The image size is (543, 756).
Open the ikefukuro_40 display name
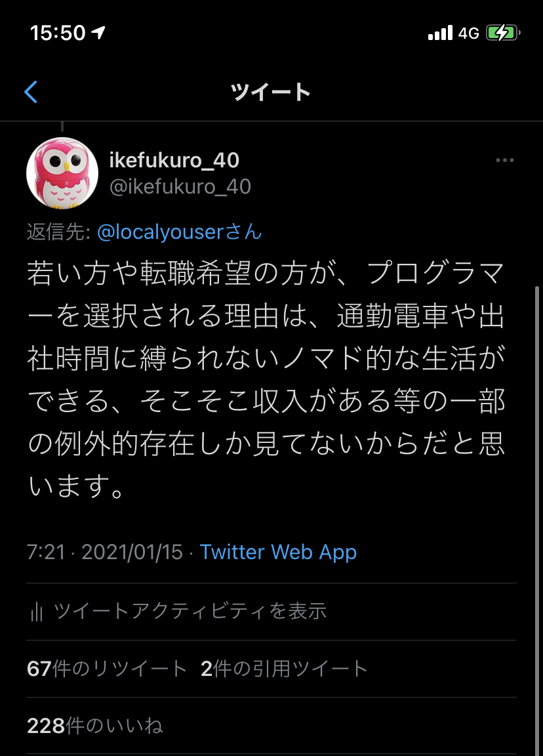[174, 160]
